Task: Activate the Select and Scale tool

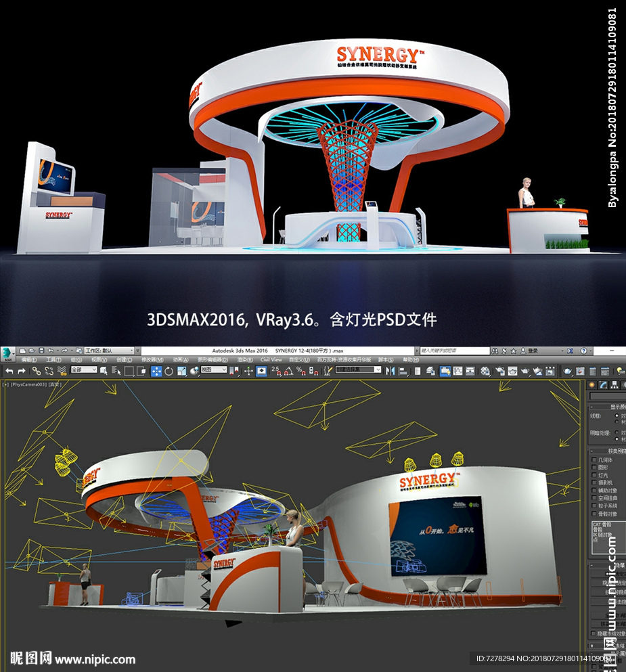Action: pos(181,371)
